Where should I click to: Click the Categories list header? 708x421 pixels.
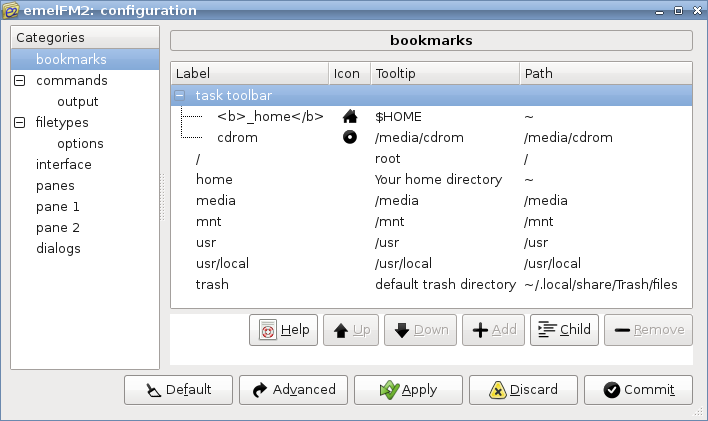85,37
